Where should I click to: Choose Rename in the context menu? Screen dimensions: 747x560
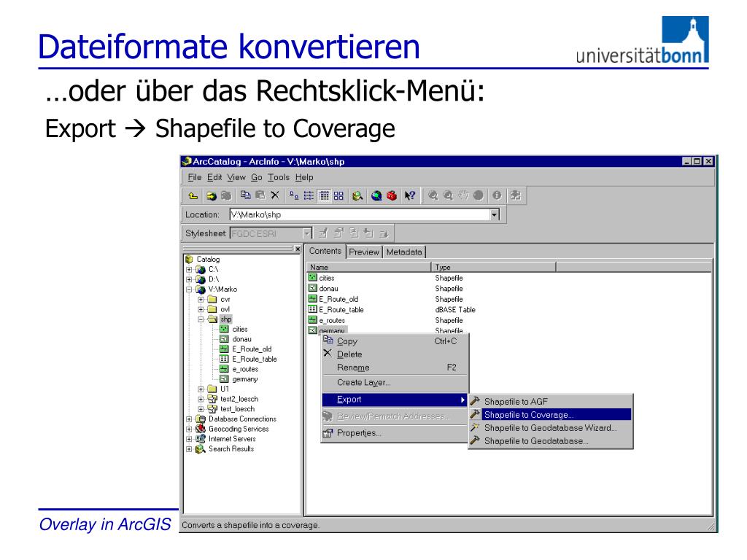[395, 367]
